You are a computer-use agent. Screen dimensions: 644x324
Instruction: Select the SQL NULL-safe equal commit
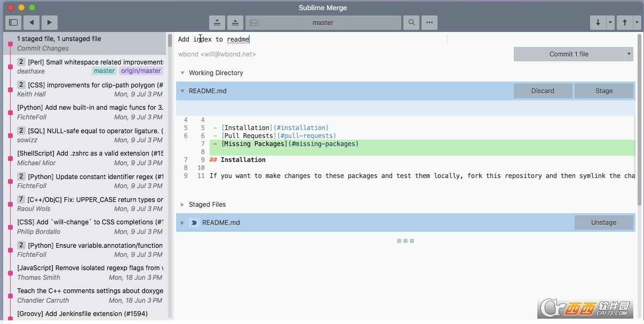tap(85, 135)
